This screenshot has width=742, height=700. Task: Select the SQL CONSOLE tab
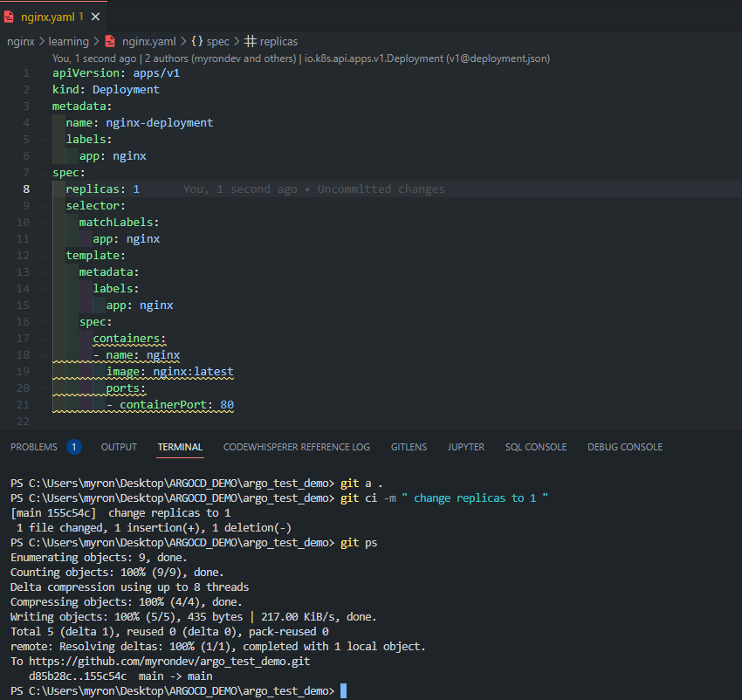[x=535, y=447]
